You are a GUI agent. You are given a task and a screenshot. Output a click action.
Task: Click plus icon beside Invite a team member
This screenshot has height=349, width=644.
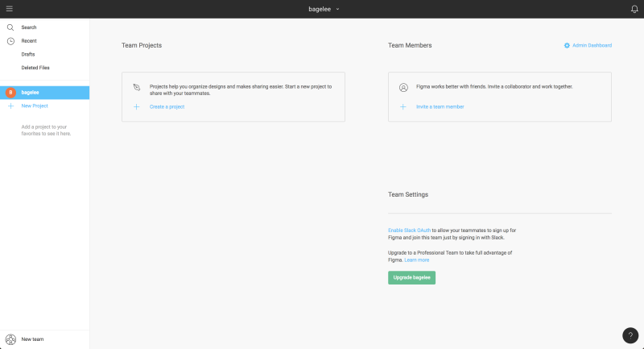point(403,107)
